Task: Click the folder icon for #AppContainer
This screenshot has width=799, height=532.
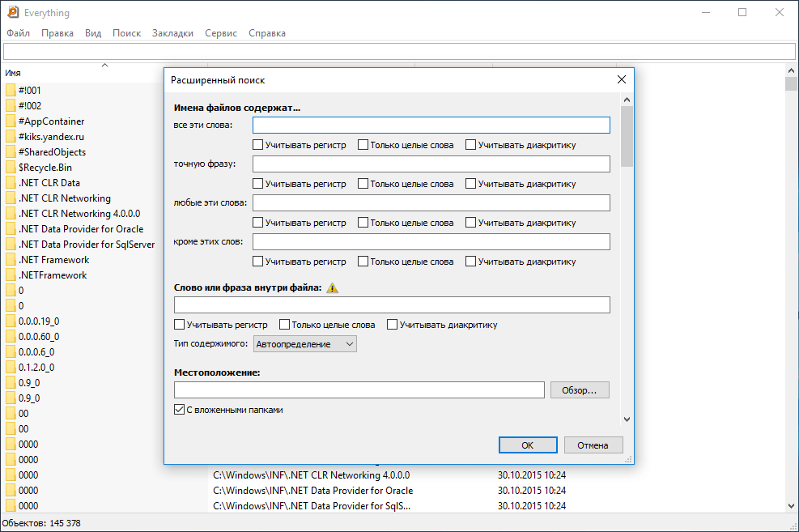Action: coord(11,121)
